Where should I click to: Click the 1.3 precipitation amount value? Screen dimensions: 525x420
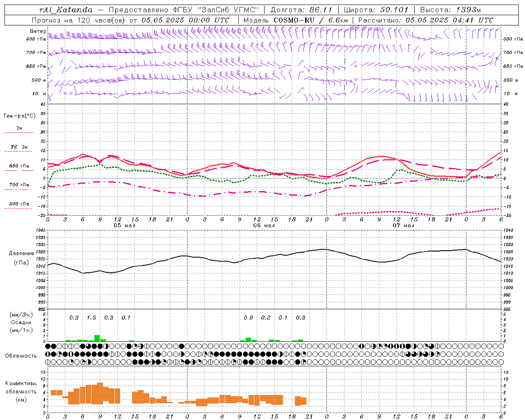[91, 317]
